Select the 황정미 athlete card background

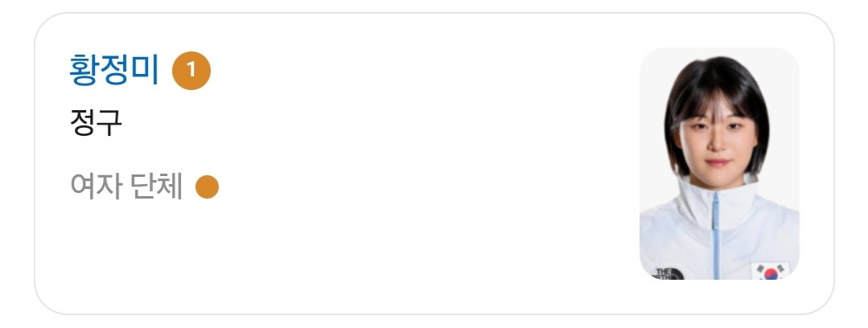(434, 164)
